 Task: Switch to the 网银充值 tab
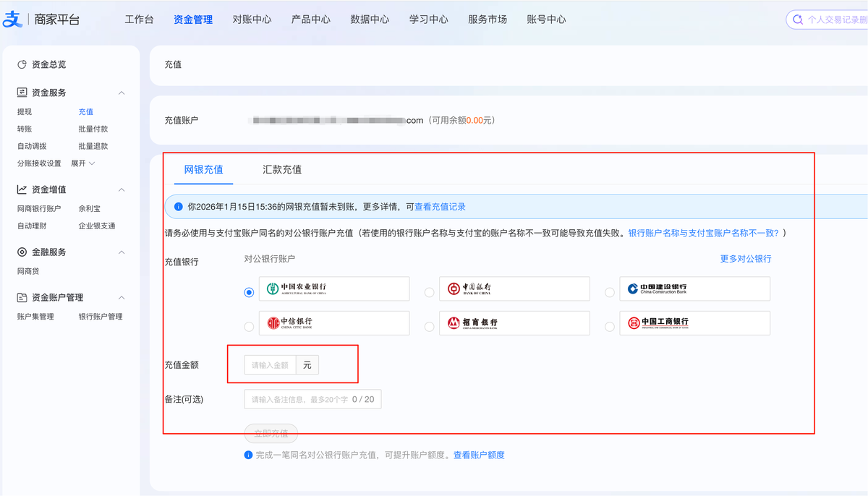point(203,170)
